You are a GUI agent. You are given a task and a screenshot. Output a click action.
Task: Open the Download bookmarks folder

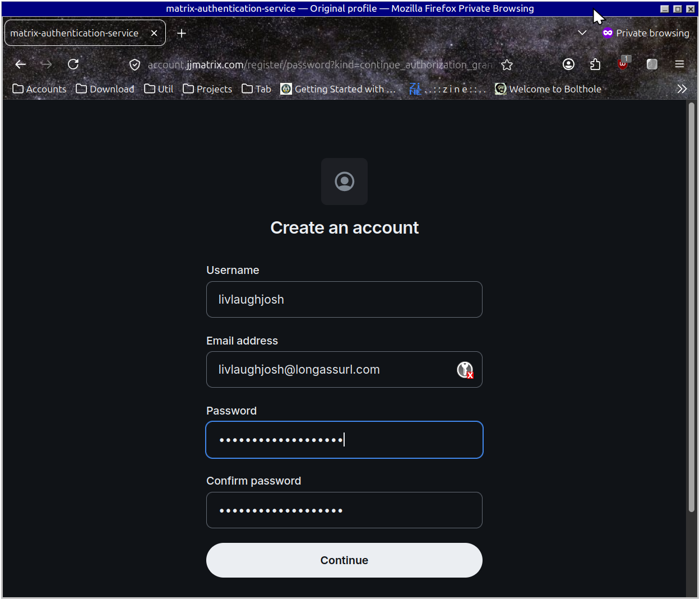pos(105,89)
